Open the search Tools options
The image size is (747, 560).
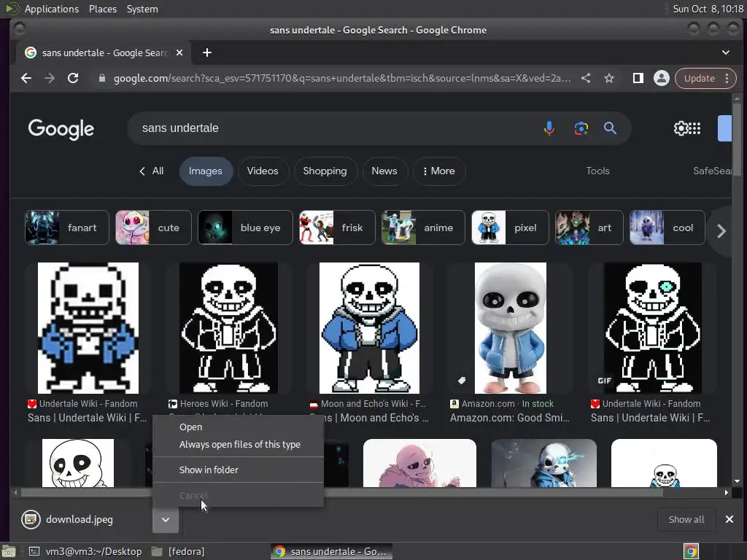(597, 171)
